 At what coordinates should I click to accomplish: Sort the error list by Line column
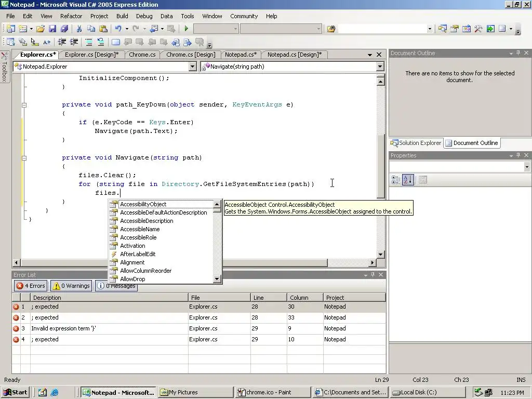(x=269, y=298)
